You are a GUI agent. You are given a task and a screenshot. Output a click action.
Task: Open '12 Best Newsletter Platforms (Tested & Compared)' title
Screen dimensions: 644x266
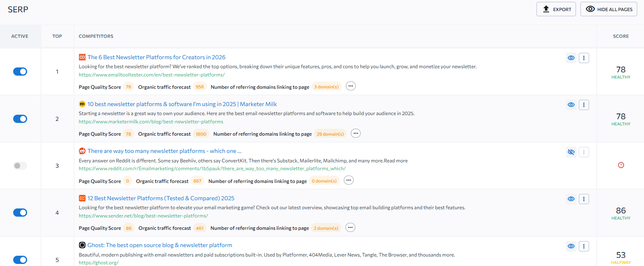[161, 198]
